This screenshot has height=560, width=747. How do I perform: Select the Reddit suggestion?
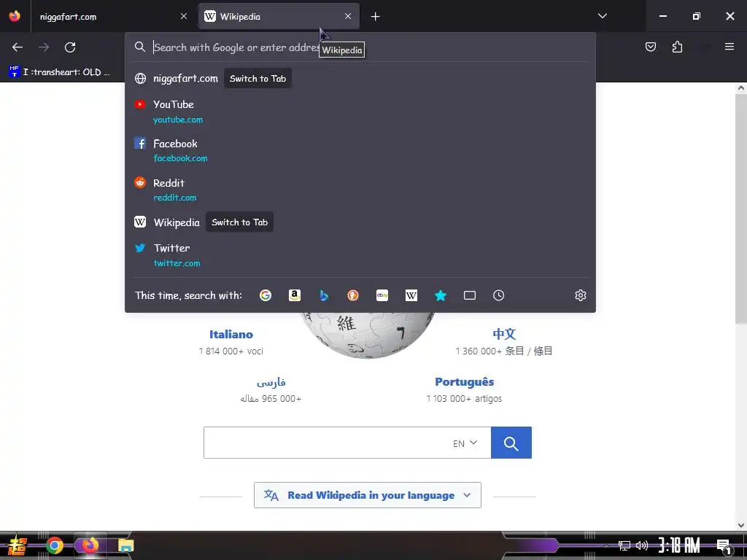point(360,190)
